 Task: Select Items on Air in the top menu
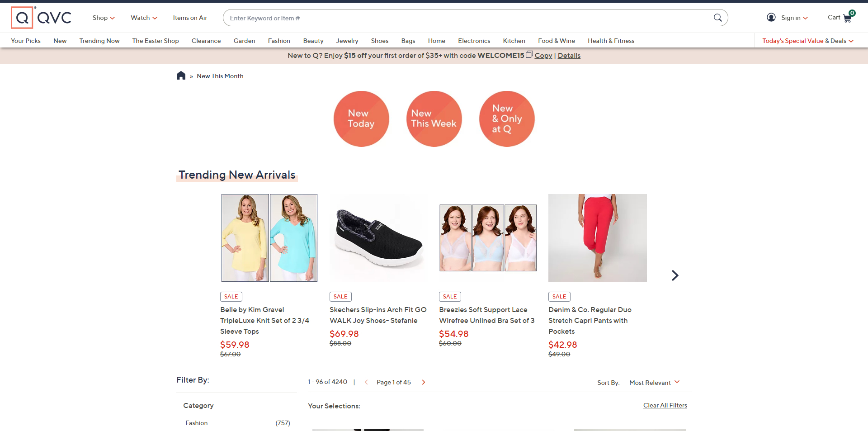(x=190, y=18)
